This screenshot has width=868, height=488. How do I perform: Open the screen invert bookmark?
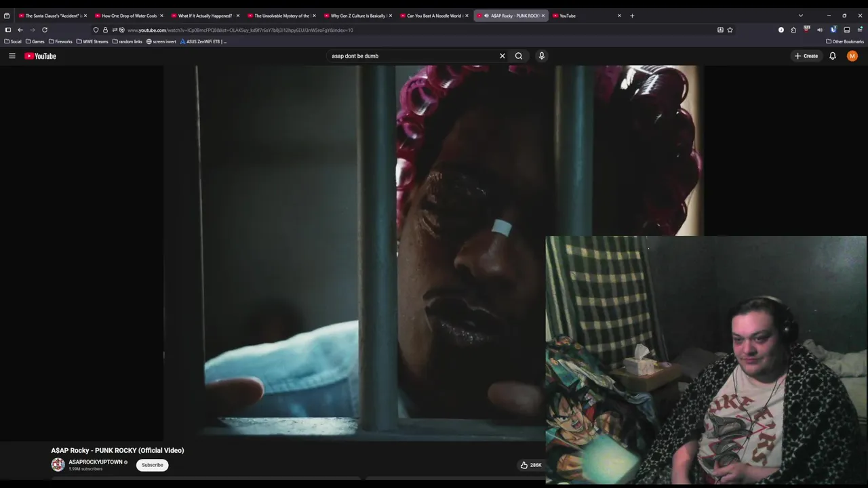tap(161, 41)
